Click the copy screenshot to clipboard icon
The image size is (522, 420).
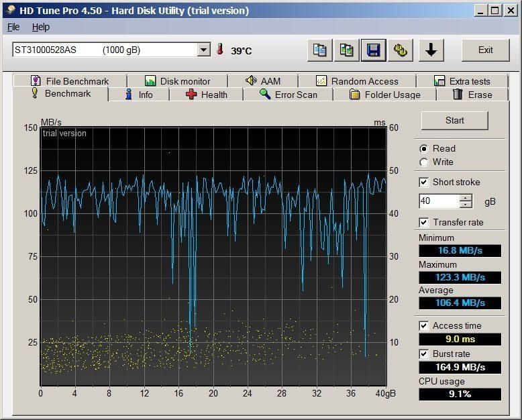tap(347, 50)
